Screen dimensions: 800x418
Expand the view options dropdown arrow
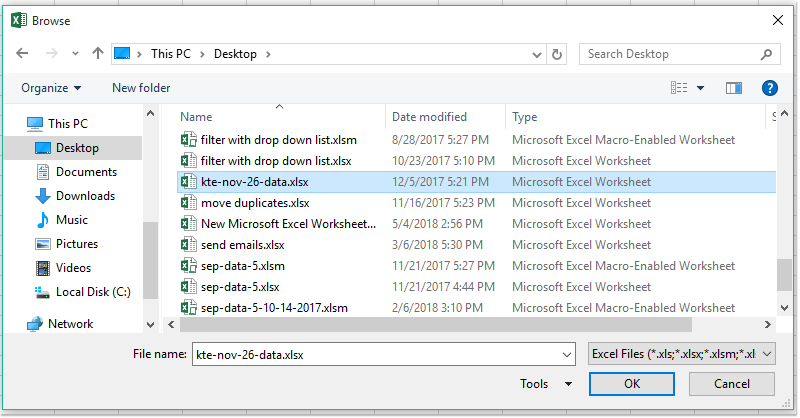[x=700, y=89]
